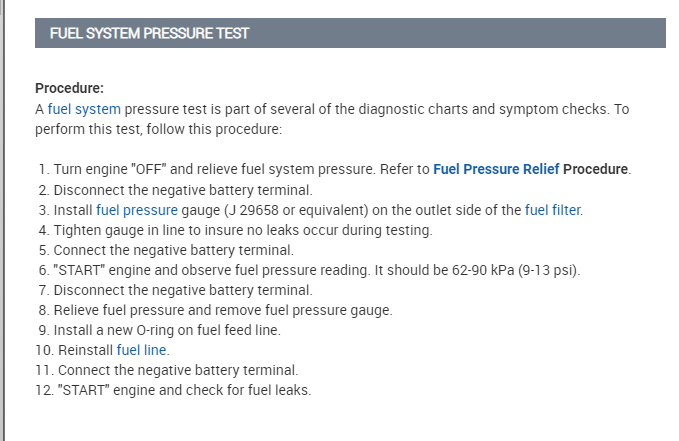Click step 2 "Disconnect the negative battery terminal"
Image resolution: width=679 pixels, height=441 pixels.
point(185,190)
